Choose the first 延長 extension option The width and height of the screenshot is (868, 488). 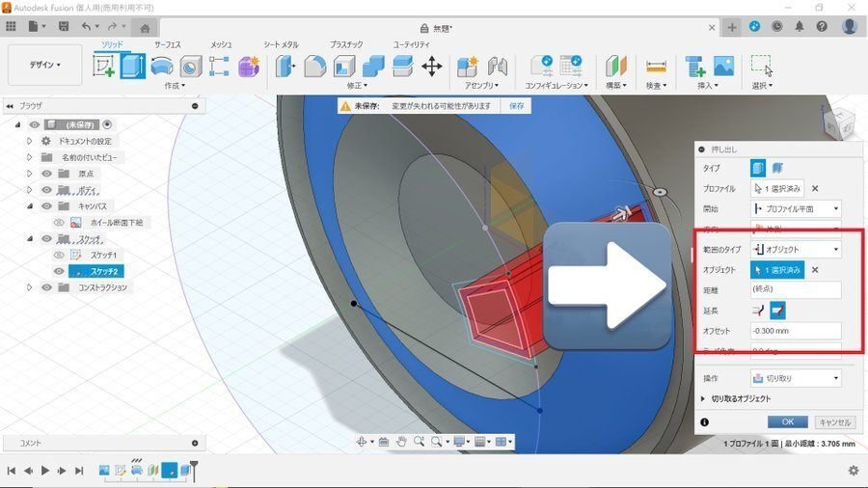click(758, 311)
